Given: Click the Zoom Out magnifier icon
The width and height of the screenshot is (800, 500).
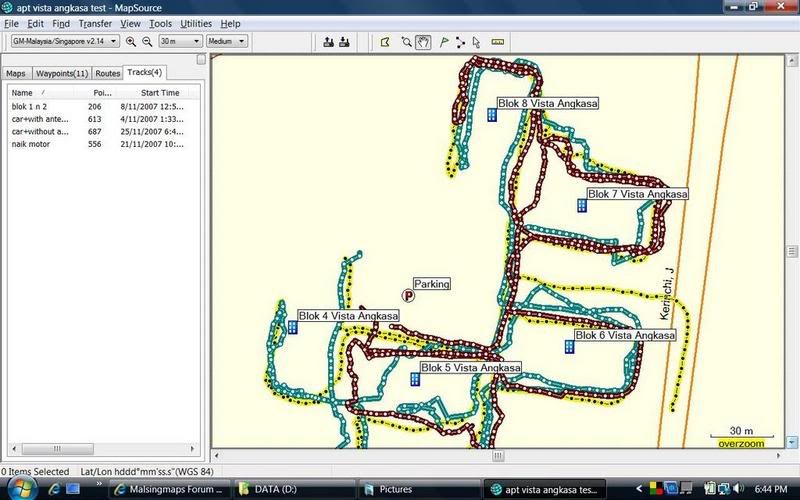Looking at the screenshot, I should 147,42.
